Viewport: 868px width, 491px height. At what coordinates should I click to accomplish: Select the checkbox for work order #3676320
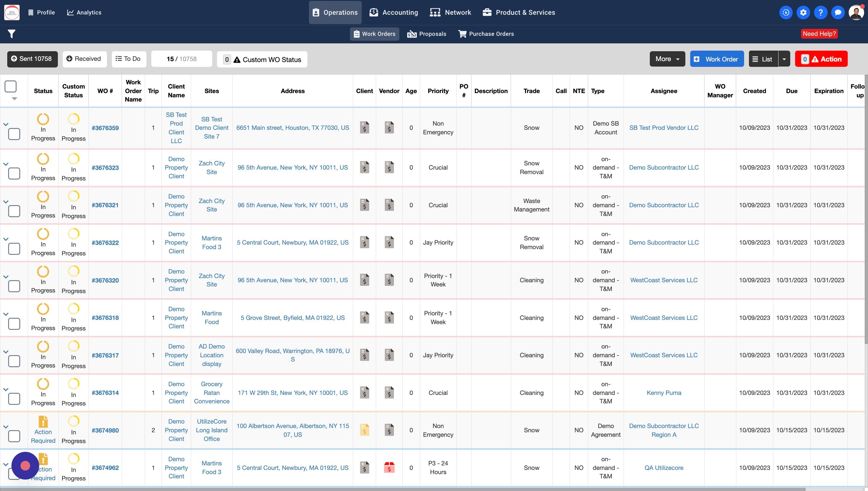click(14, 286)
